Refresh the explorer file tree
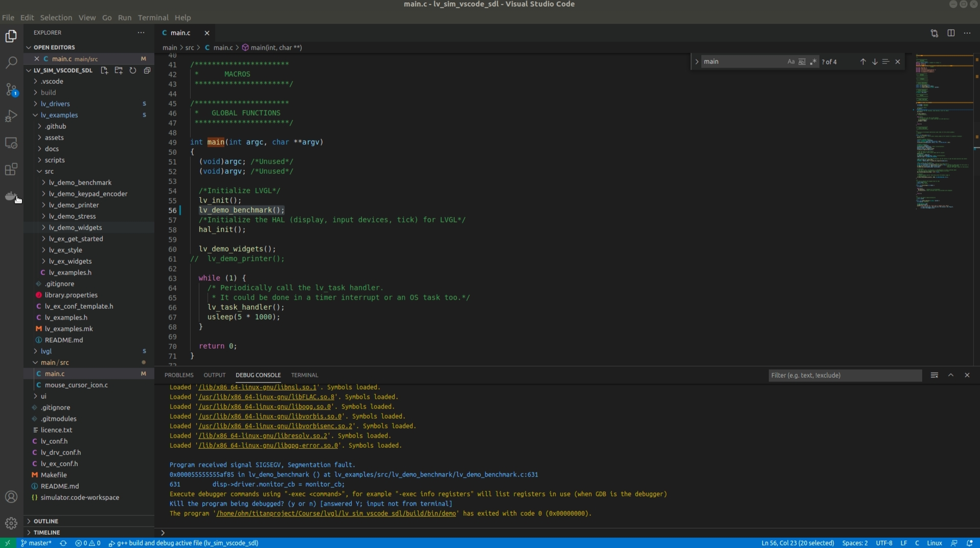This screenshot has height=548, width=980. tap(133, 71)
